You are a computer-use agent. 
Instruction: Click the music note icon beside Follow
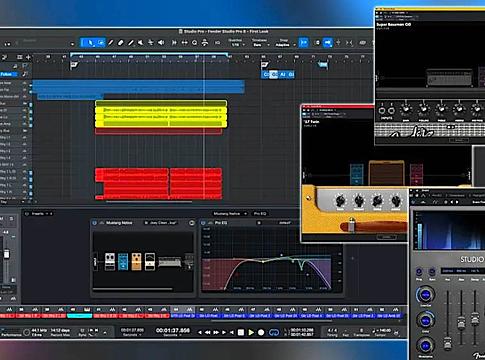[24, 74]
